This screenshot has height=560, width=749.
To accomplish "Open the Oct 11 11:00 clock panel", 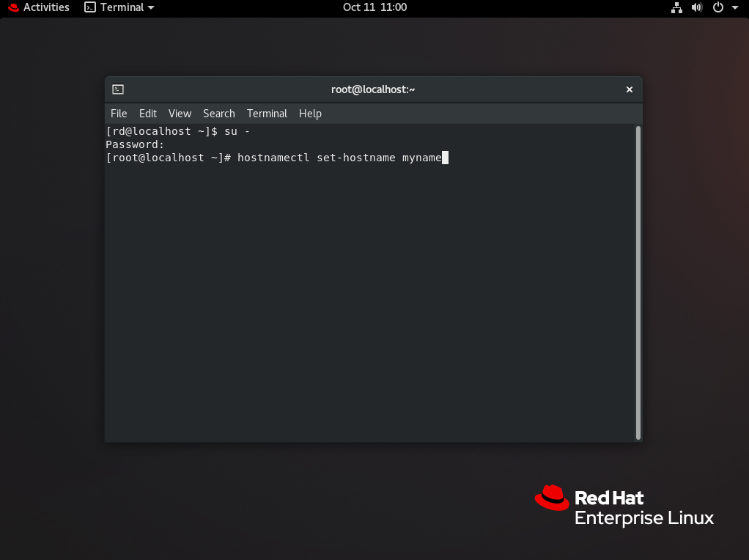I will point(374,7).
